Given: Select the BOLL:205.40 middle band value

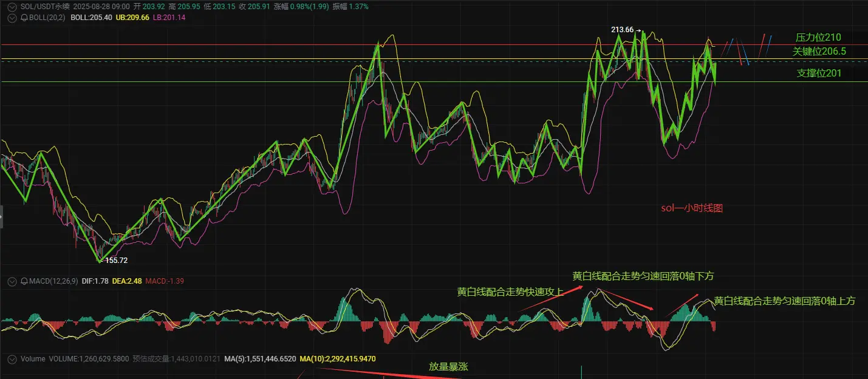Looking at the screenshot, I should click(x=91, y=18).
